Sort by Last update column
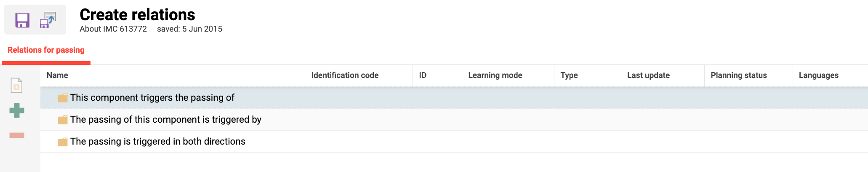 648,75
